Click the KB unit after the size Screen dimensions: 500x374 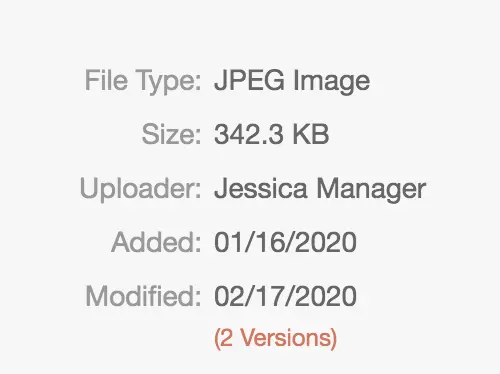pyautogui.click(x=311, y=134)
